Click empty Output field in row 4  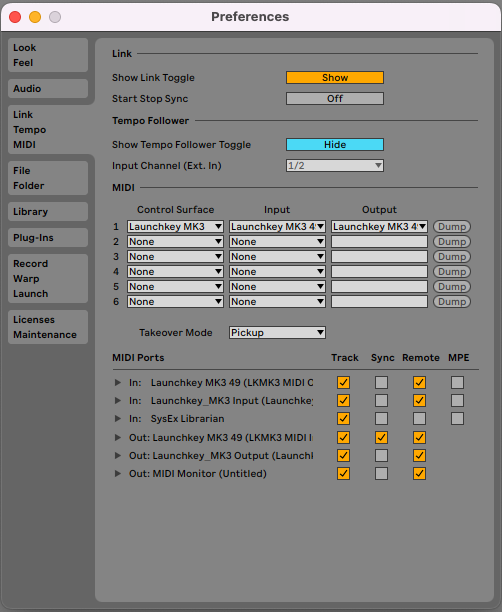379,272
